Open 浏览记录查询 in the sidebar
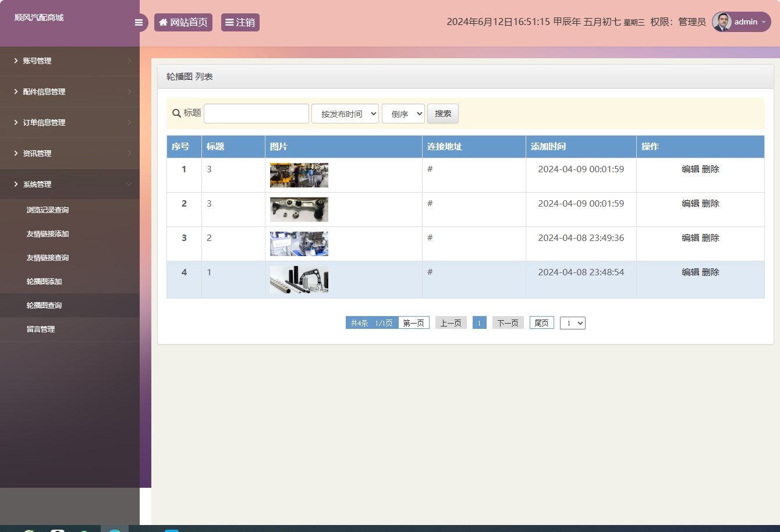Viewport: 780px width, 532px height. [x=48, y=210]
